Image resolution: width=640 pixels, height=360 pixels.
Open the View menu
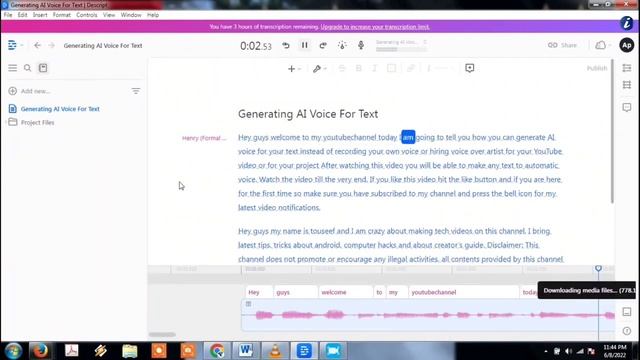tap(109, 15)
